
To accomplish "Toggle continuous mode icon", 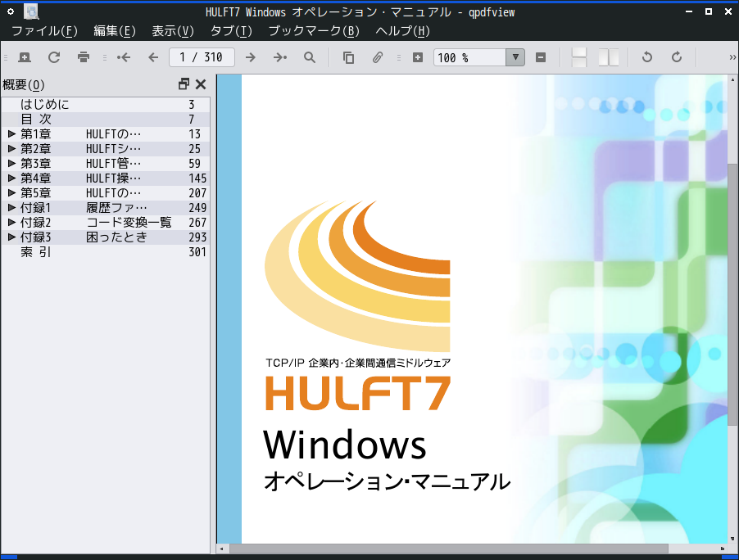I will point(578,57).
